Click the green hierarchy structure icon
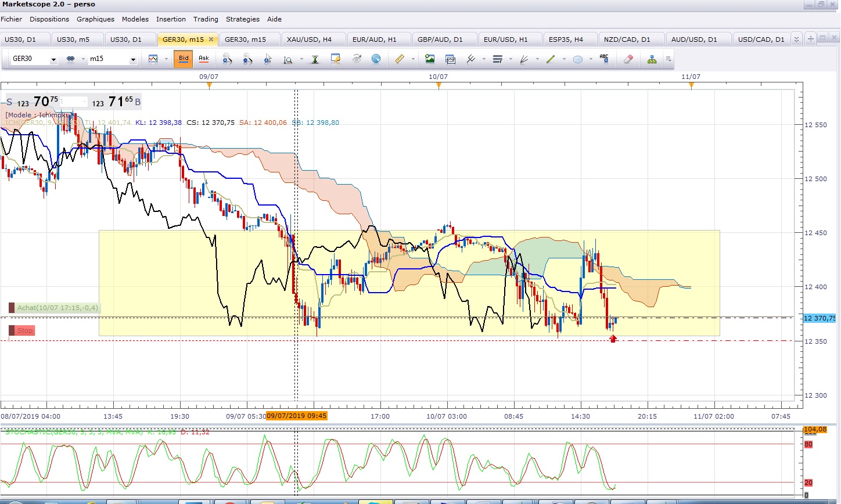The image size is (841, 504). pyautogui.click(x=652, y=59)
